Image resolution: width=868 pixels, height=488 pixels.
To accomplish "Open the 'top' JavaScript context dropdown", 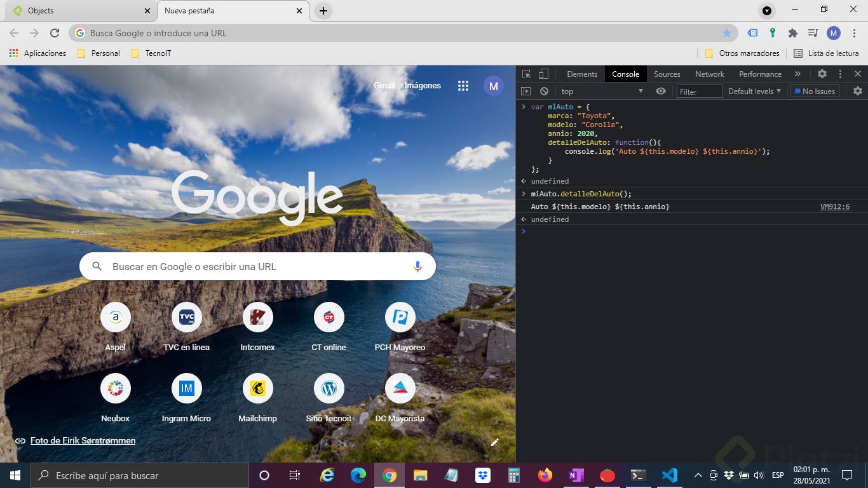I will pyautogui.click(x=602, y=91).
